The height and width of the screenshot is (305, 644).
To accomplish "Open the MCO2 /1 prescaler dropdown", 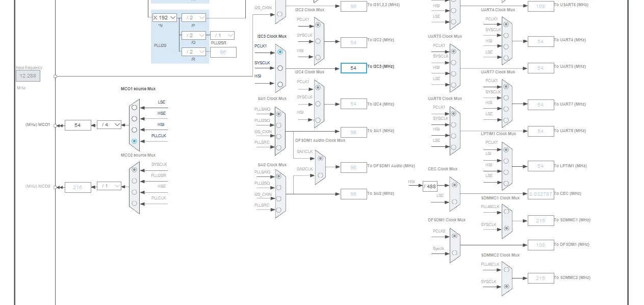I will (109, 186).
